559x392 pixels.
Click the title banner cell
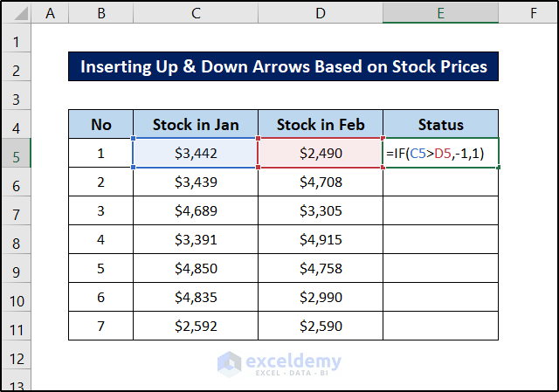click(x=283, y=66)
